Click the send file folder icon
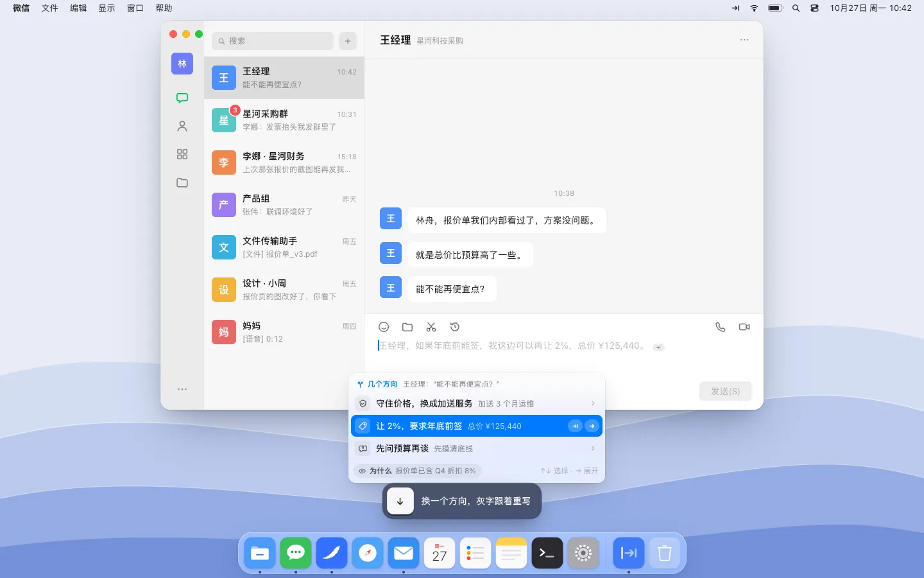This screenshot has height=578, width=924. pyautogui.click(x=407, y=327)
